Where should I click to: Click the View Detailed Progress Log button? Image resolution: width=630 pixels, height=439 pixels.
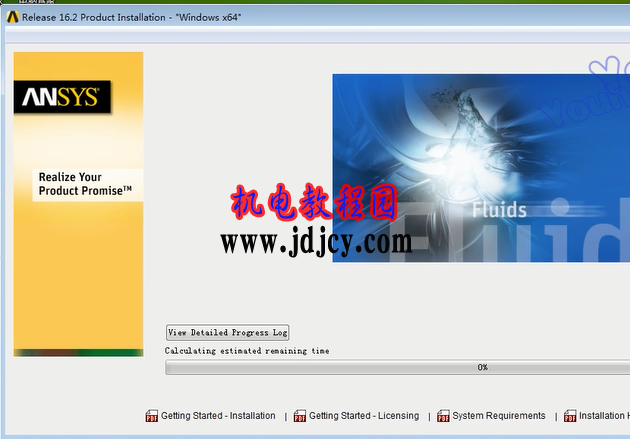(227, 333)
